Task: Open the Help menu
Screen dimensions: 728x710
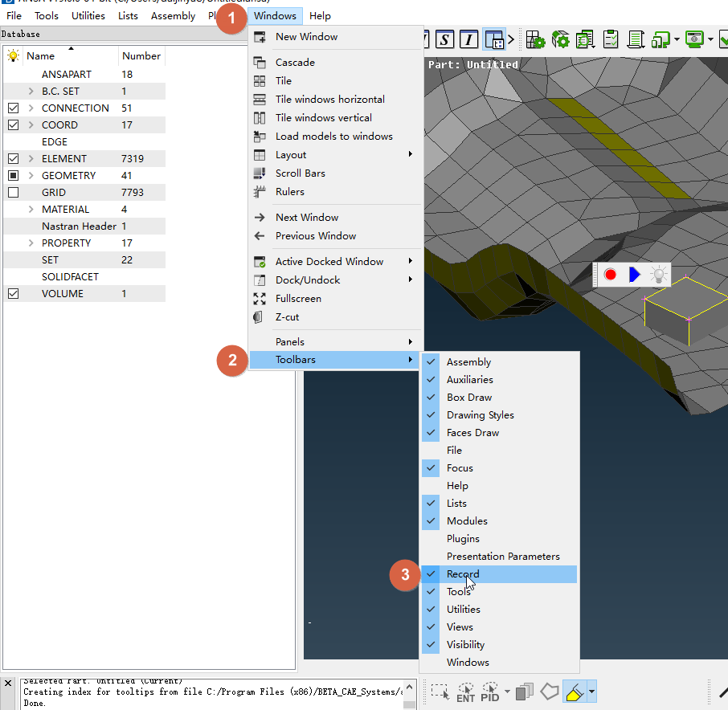Action: (x=320, y=16)
